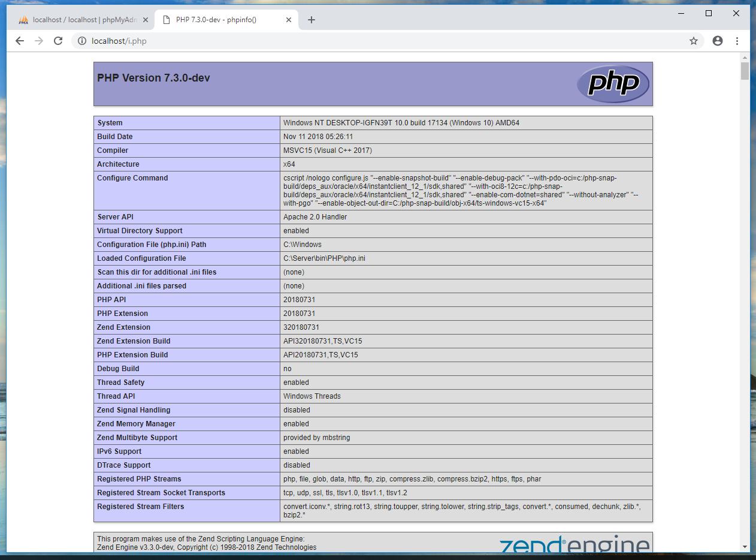Click the scrollbar up arrow
This screenshot has height=560, width=756.
(x=745, y=57)
